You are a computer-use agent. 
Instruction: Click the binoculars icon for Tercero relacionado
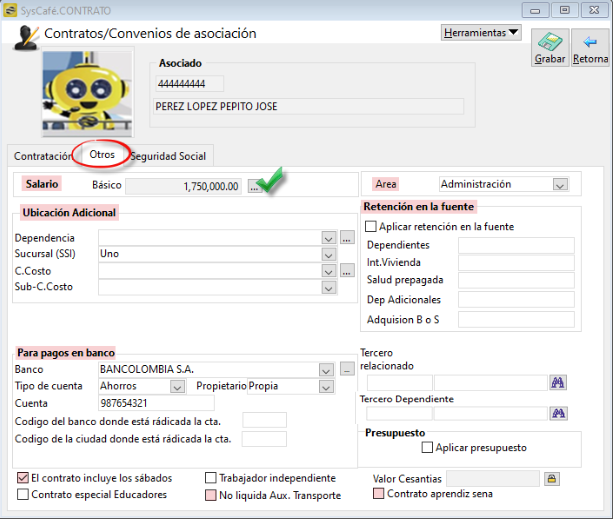[x=558, y=382]
